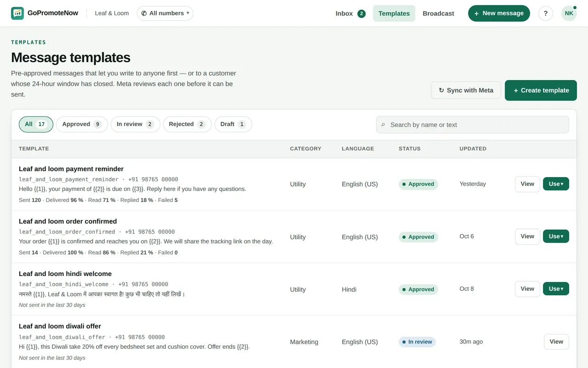This screenshot has height=368, width=588.
Task: Click the LANGUAGE column header
Action: tap(358, 149)
